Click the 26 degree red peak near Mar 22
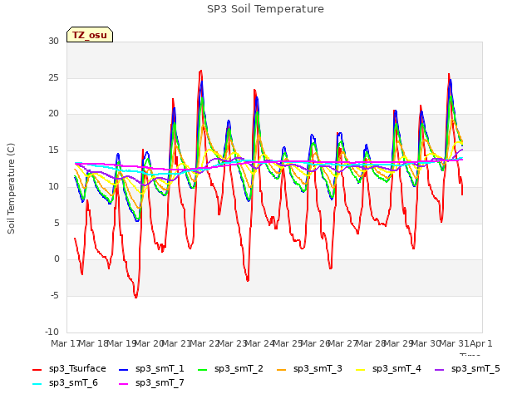The image size is (532, 399). [x=201, y=71]
